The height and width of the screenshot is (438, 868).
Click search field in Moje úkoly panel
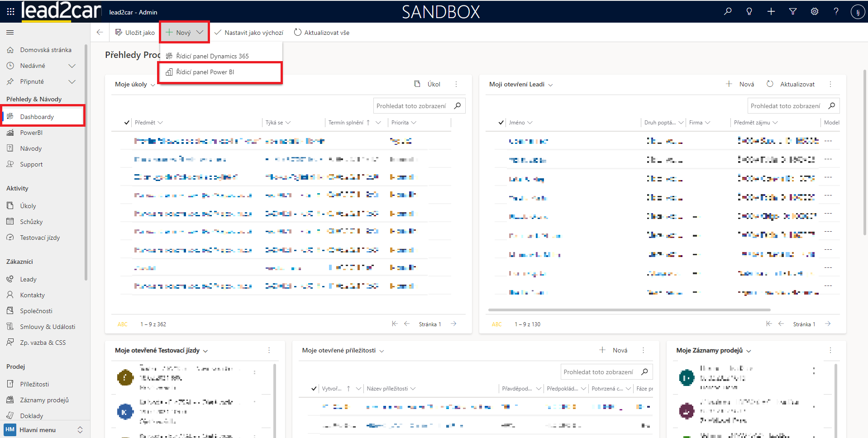coord(411,106)
